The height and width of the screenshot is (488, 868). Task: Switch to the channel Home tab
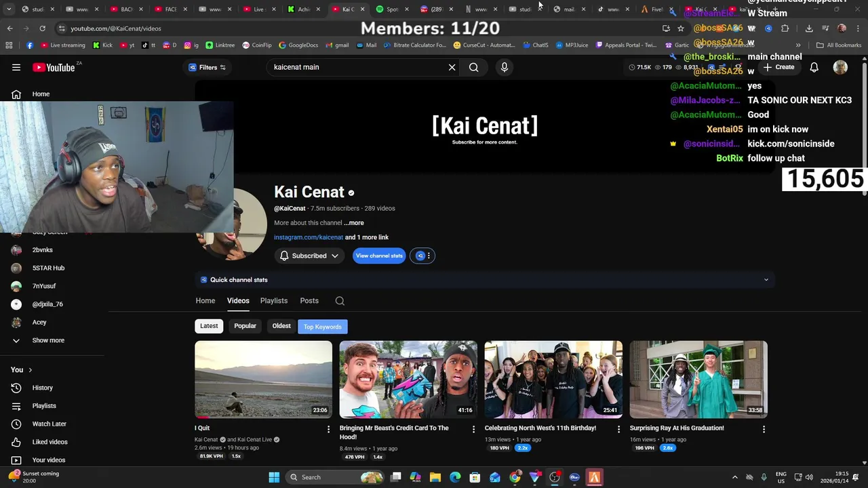[205, 301]
